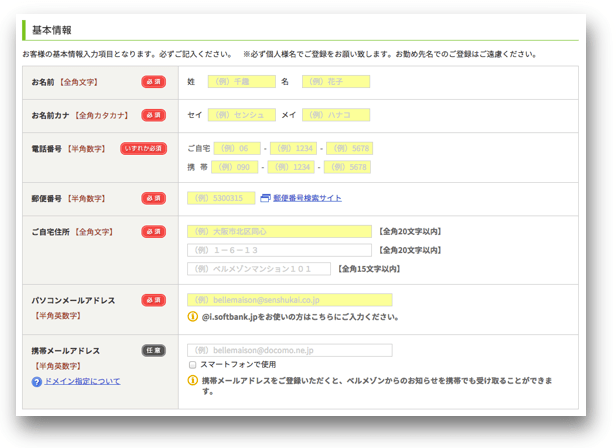The height and width of the screenshot is (448, 616).
Task: Click the 携帯 prefix field (090)
Action: coord(235,167)
